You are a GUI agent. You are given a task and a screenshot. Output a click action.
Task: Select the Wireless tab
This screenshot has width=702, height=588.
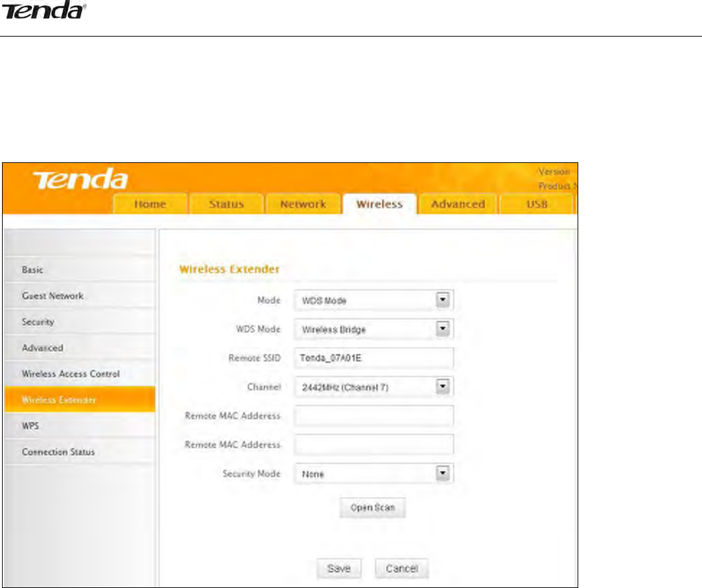coord(380,204)
